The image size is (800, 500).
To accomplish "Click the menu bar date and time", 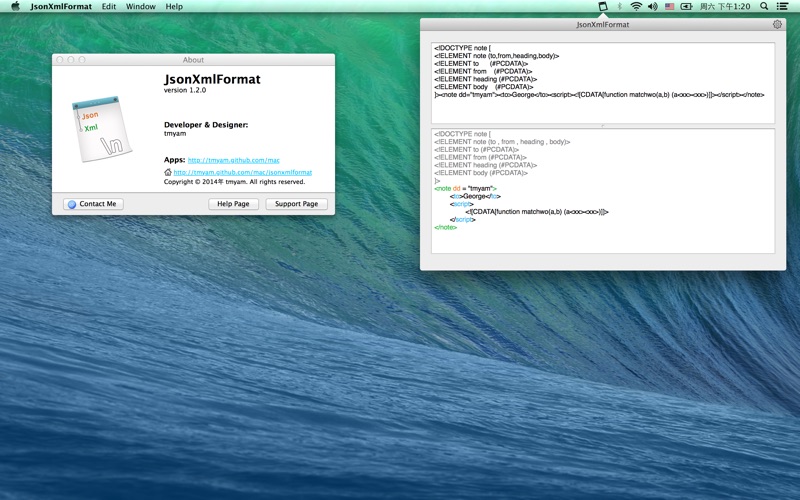I will coord(724,6).
